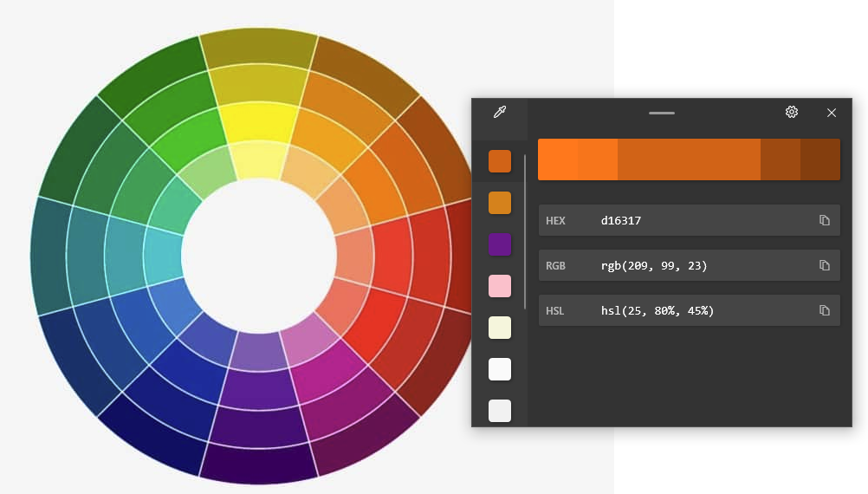Image resolution: width=868 pixels, height=494 pixels.
Task: Choose the lightest orange shade in gradient bar
Action: (557, 159)
